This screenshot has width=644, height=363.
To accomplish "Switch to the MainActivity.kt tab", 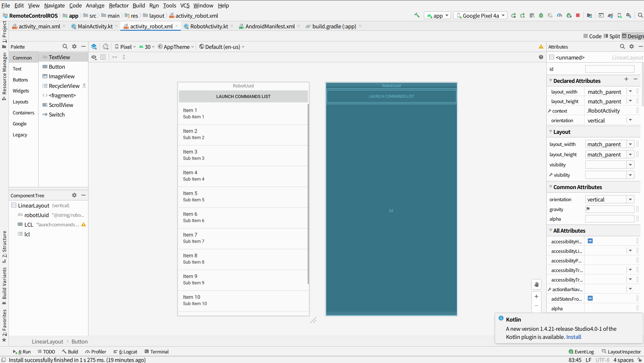I will pyautogui.click(x=95, y=26).
